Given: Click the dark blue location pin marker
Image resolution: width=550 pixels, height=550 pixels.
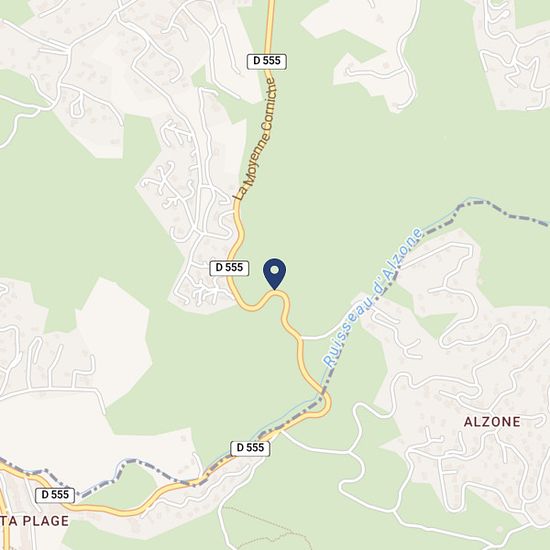Looking at the screenshot, I should tap(274, 274).
